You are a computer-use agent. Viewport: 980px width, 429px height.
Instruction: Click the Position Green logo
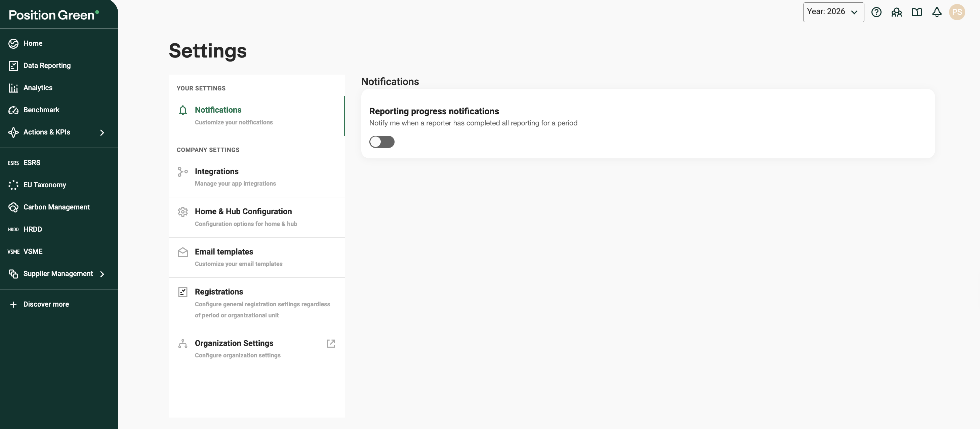[x=54, y=15]
